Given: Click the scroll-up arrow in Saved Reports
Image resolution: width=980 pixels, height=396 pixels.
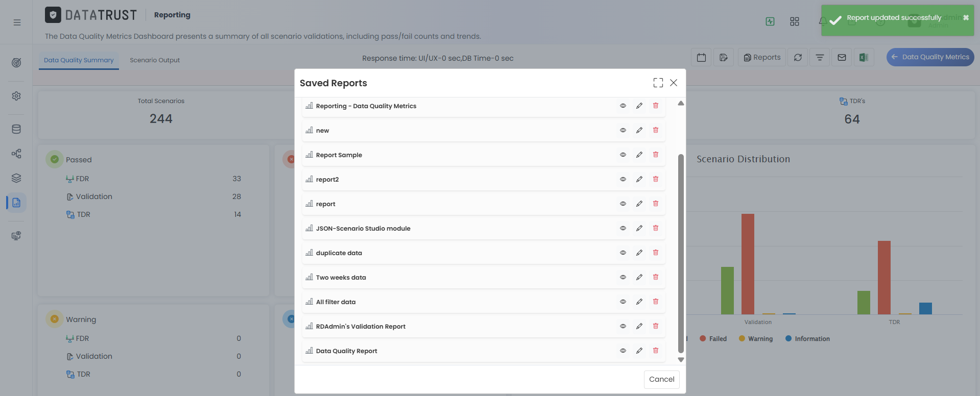Looking at the screenshot, I should pyautogui.click(x=681, y=103).
